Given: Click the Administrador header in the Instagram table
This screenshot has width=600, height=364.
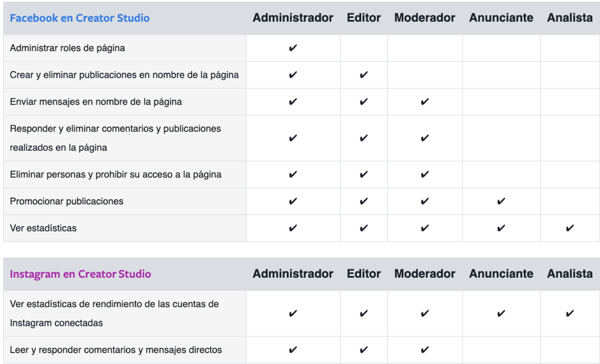Looking at the screenshot, I should (x=293, y=274).
